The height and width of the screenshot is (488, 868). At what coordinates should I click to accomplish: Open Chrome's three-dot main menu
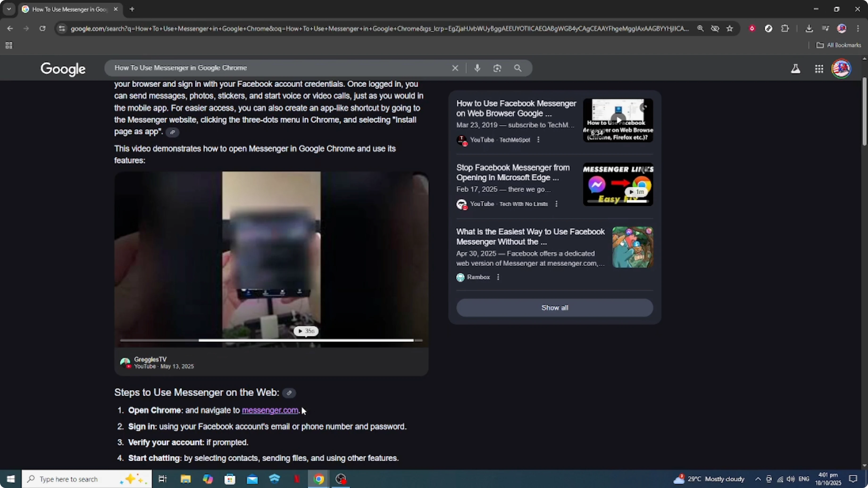coord(859,29)
